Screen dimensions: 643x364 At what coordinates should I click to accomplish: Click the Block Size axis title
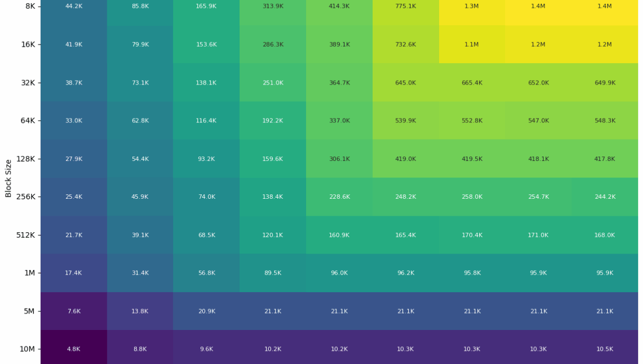[x=9, y=178]
